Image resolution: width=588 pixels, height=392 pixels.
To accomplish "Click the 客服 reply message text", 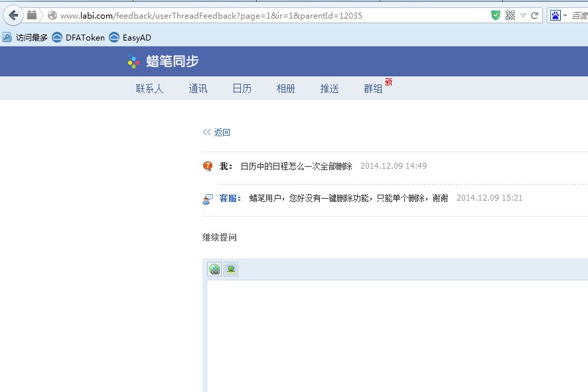I will (x=348, y=198).
